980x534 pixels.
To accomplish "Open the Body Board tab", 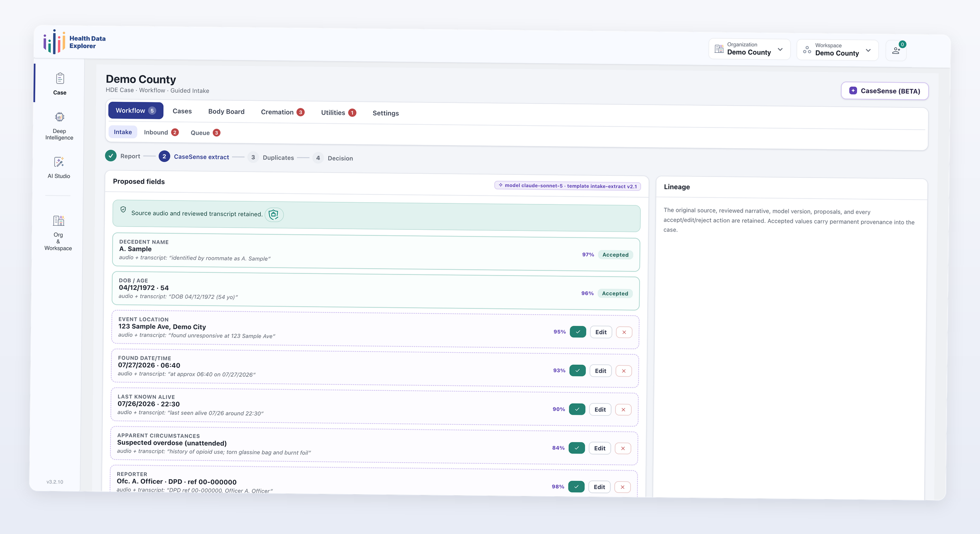I will (x=226, y=111).
